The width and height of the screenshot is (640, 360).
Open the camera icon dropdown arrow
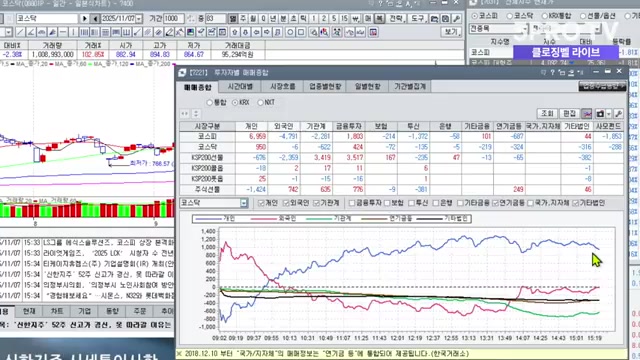(609, 114)
